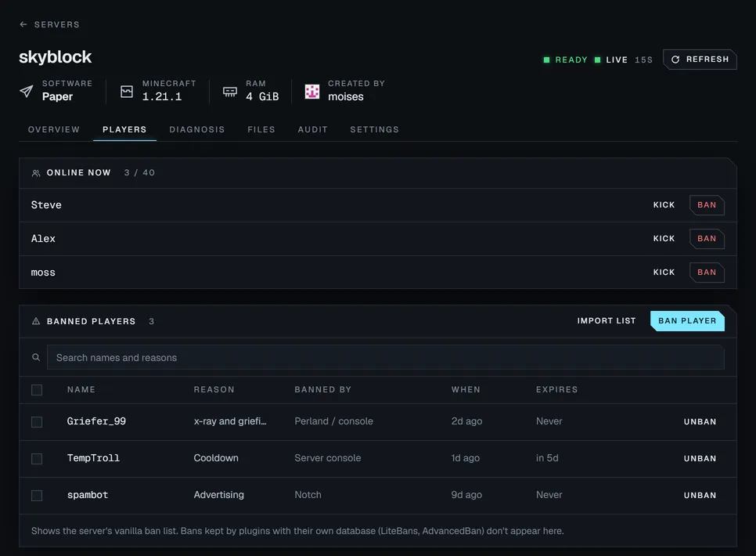Click the 'Cooldown' reason cell

click(x=216, y=458)
